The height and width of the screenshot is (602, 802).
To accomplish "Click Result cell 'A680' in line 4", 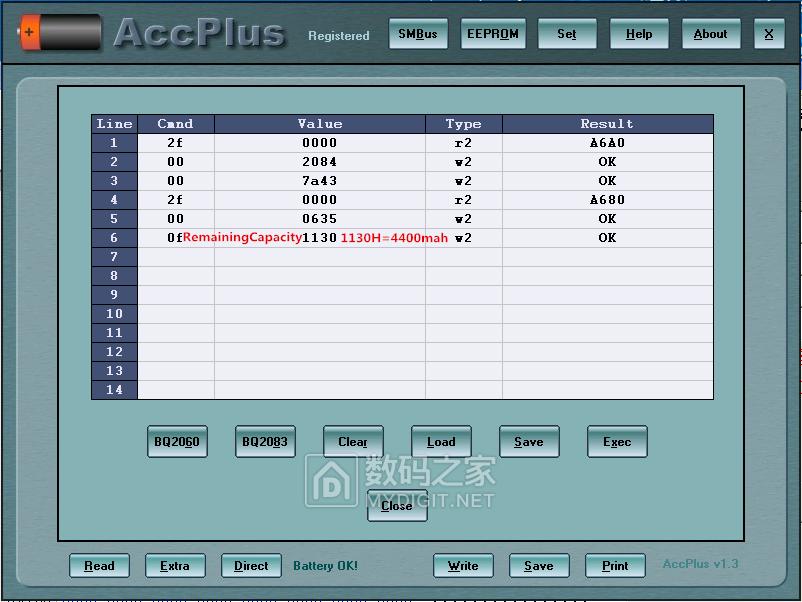I will pos(607,199).
